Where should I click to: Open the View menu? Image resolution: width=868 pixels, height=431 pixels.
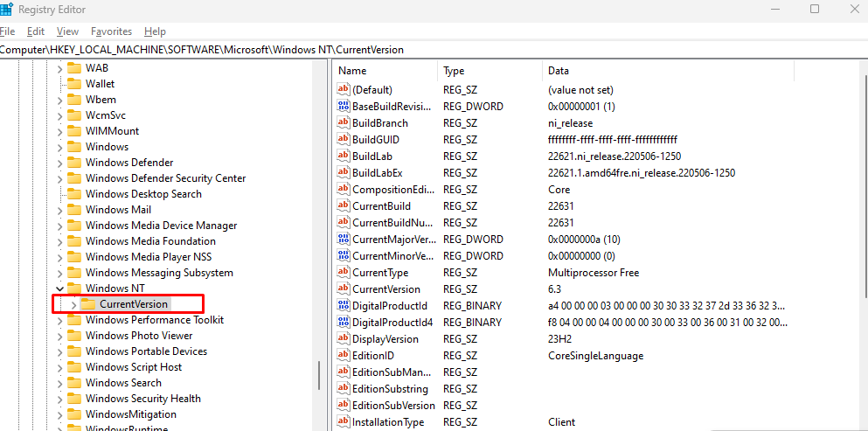click(67, 31)
